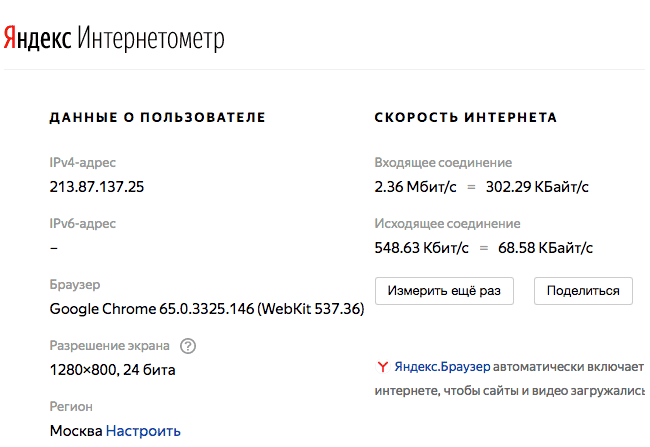
Task: Click the screen resolution help question icon
Action: point(188,346)
